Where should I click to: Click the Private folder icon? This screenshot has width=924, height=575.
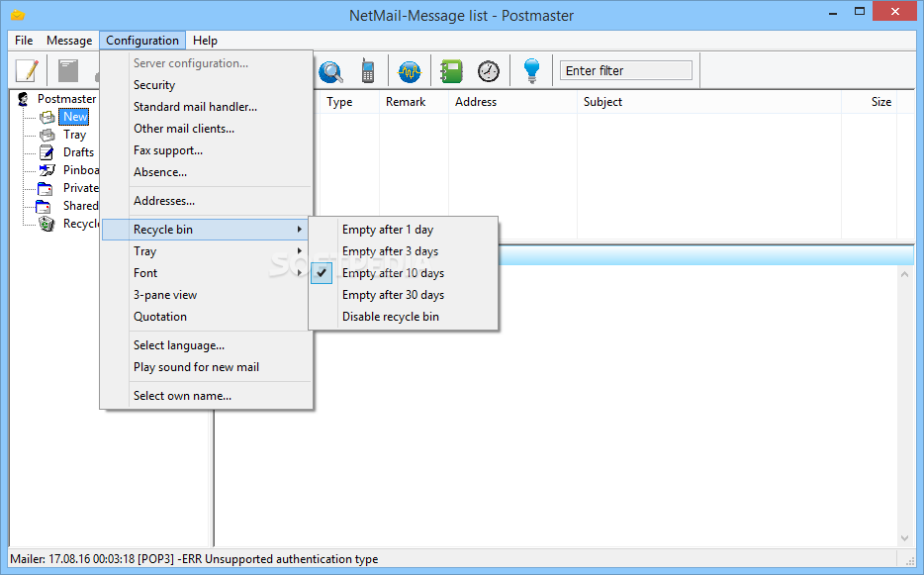point(46,189)
